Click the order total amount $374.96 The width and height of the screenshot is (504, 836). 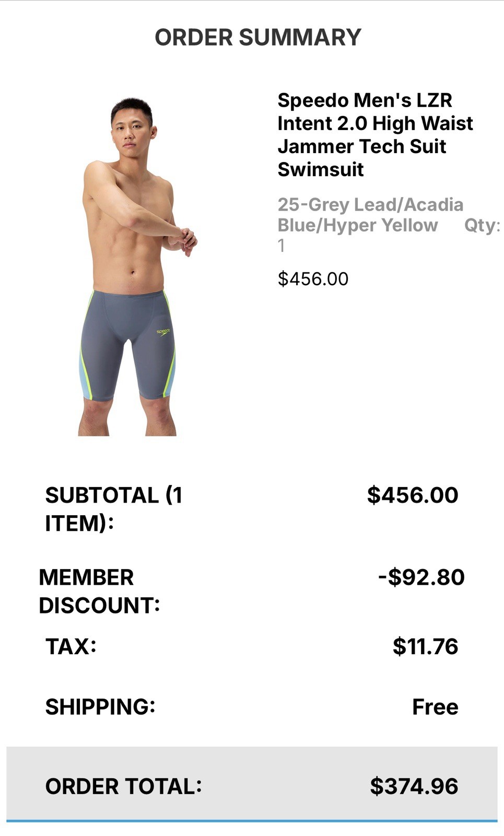pyautogui.click(x=414, y=786)
